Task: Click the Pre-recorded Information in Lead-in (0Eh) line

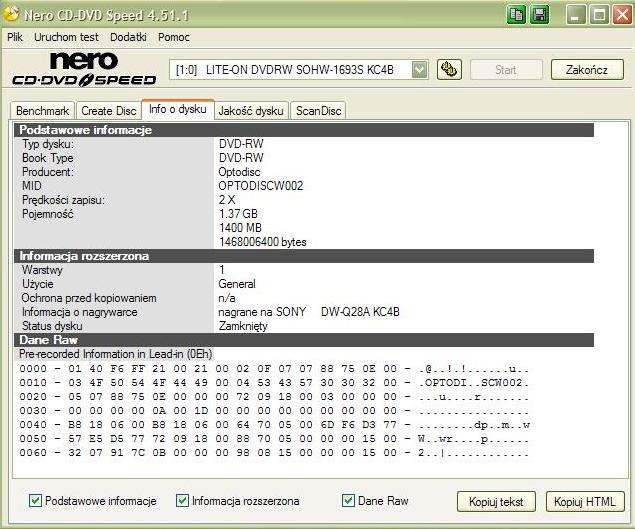Action: 115,354
